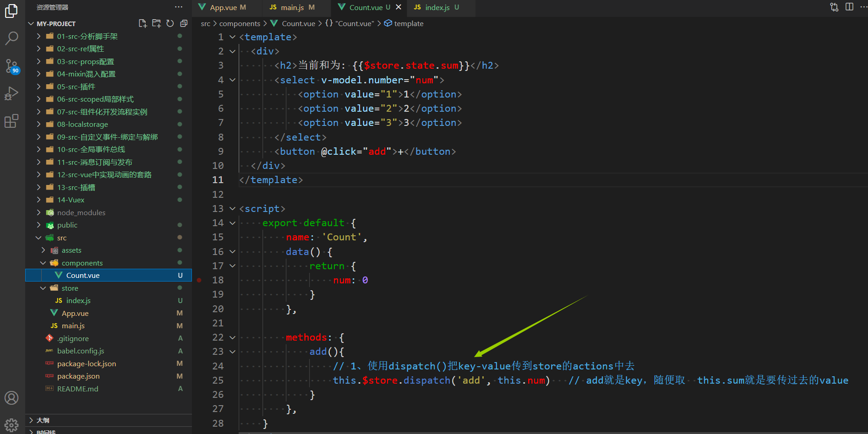Open main.js in the file tree
This screenshot has height=434, width=868.
point(109,325)
